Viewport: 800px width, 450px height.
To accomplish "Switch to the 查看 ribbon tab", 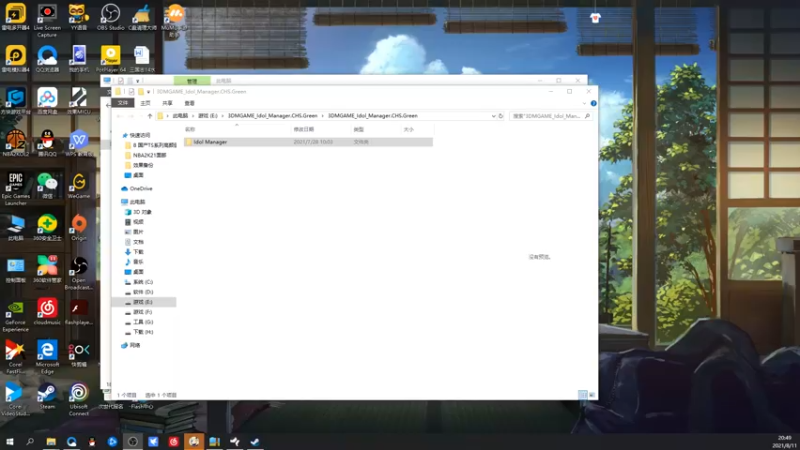I will [189, 103].
